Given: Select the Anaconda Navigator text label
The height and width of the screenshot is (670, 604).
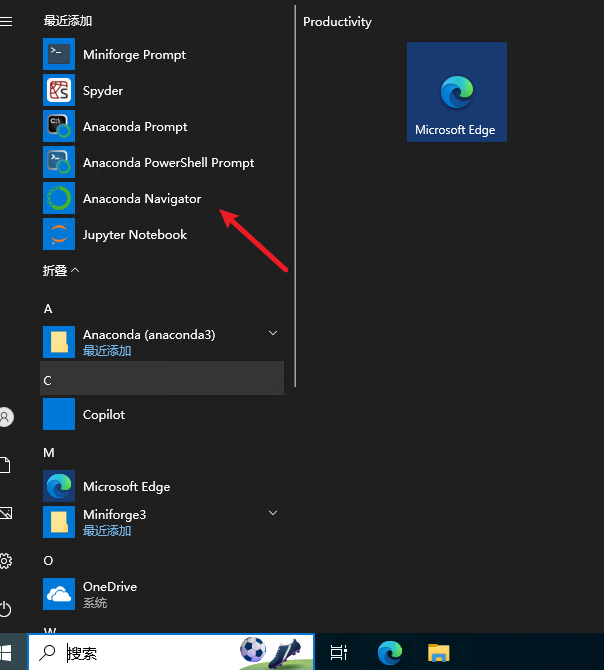Looking at the screenshot, I should pos(142,199).
